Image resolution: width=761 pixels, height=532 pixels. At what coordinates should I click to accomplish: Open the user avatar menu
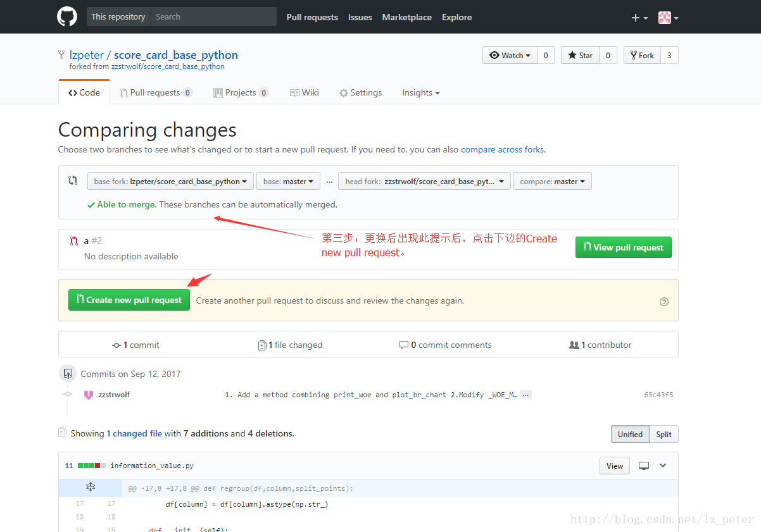click(x=668, y=18)
